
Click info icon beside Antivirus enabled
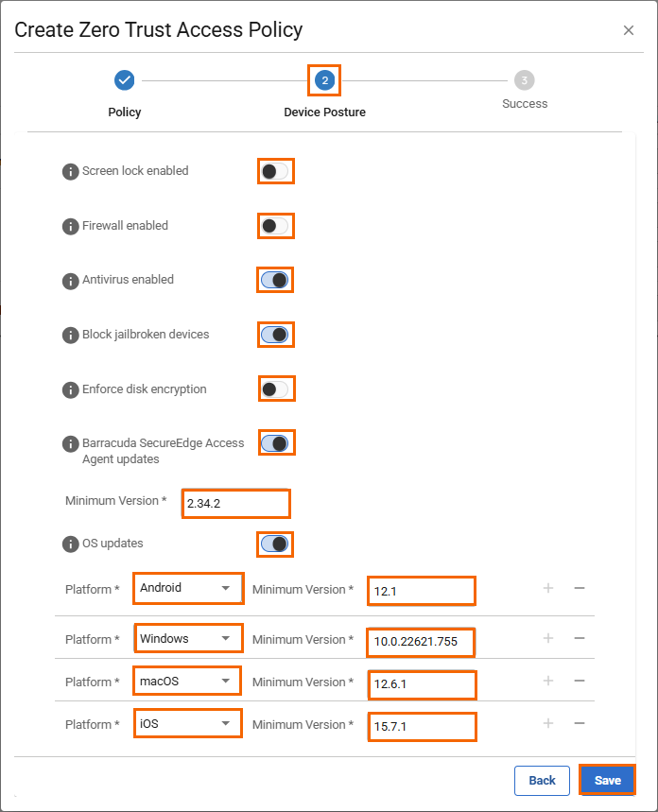pyautogui.click(x=70, y=281)
